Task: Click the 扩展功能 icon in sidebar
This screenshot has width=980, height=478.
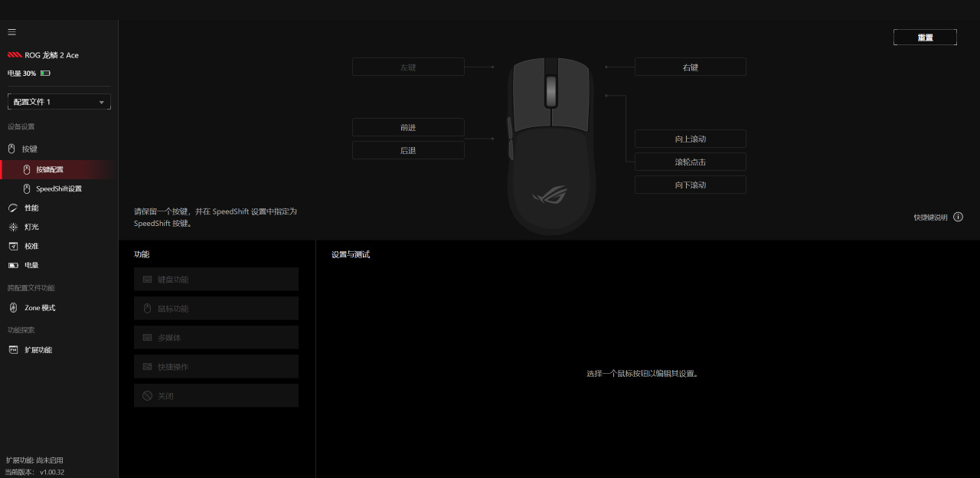Action: (12, 349)
